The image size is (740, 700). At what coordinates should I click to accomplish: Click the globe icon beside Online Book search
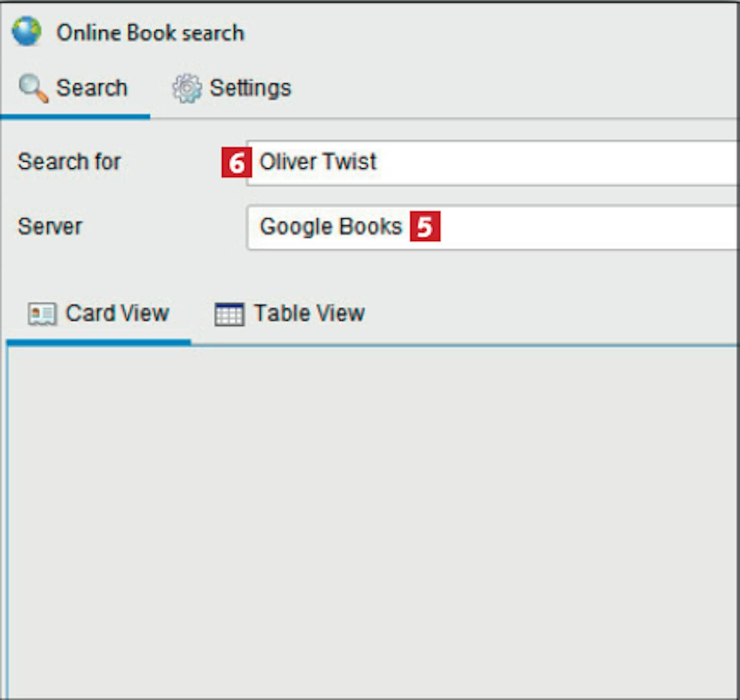tap(27, 32)
